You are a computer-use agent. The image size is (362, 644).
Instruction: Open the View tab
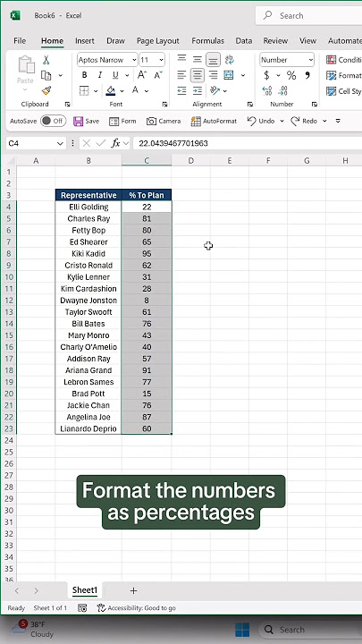307,40
